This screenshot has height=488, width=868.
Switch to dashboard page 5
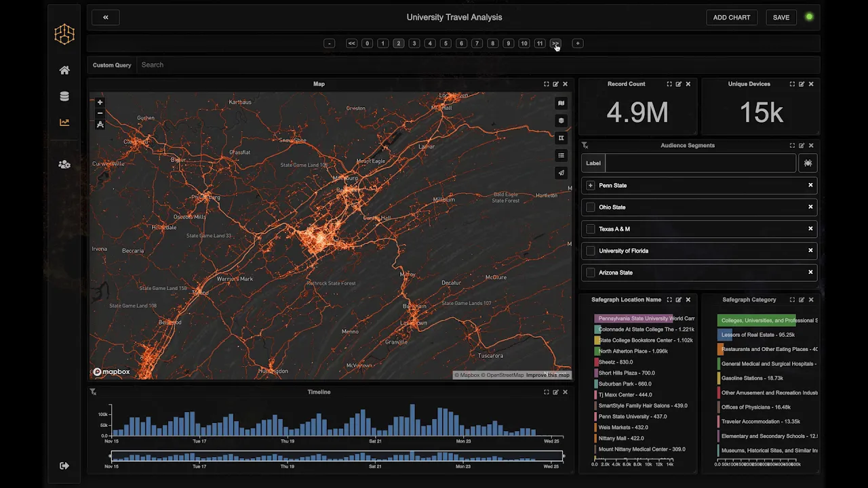tap(446, 43)
